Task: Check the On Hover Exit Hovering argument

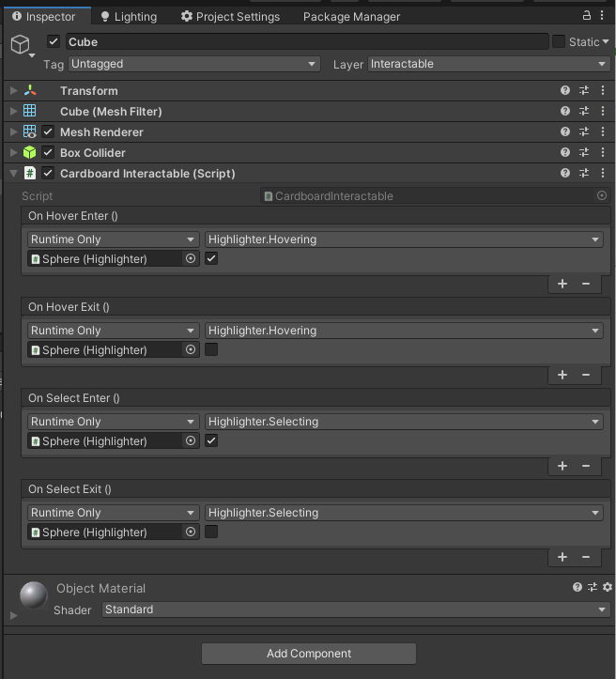Action: [x=211, y=349]
